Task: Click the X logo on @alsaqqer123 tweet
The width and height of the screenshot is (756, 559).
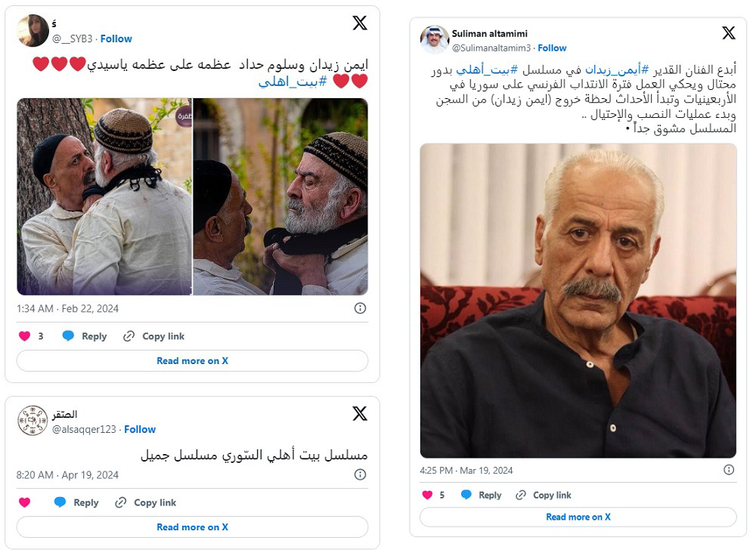Action: 360,413
